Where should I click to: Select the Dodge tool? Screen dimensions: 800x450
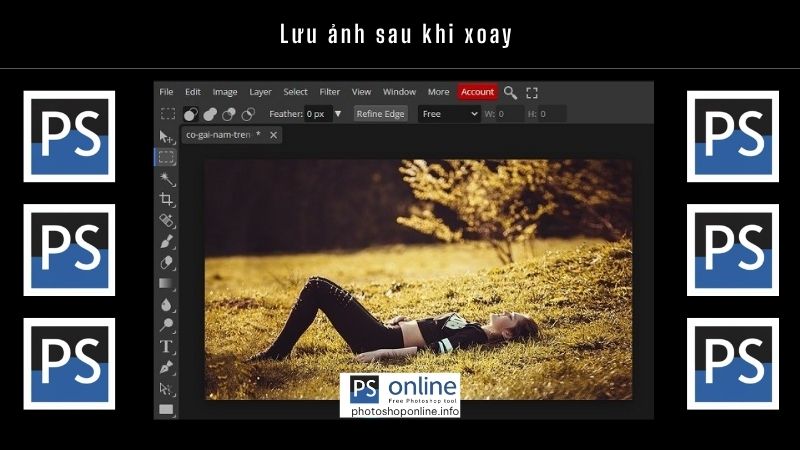point(167,325)
